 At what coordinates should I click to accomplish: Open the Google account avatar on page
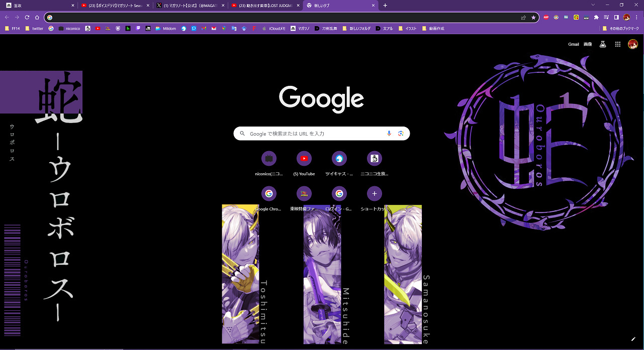click(633, 44)
